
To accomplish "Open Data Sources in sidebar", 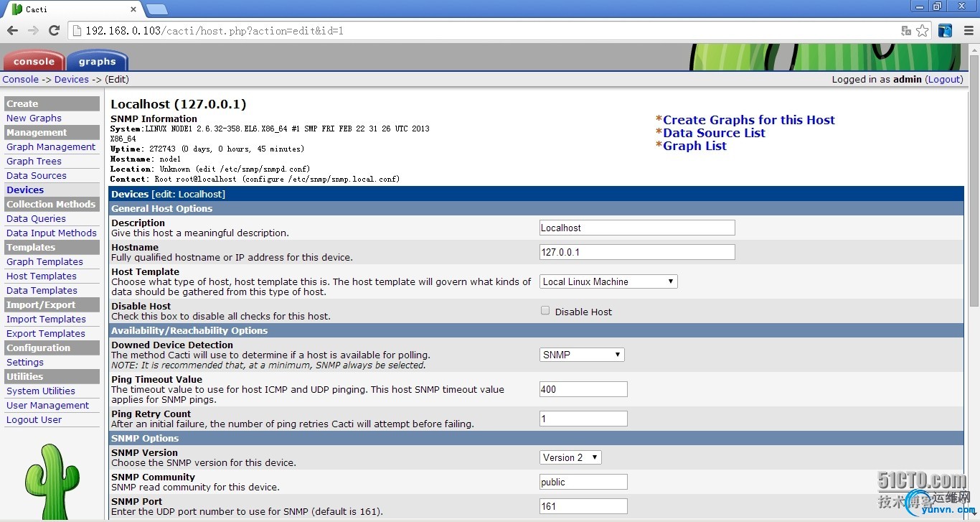I will click(36, 175).
